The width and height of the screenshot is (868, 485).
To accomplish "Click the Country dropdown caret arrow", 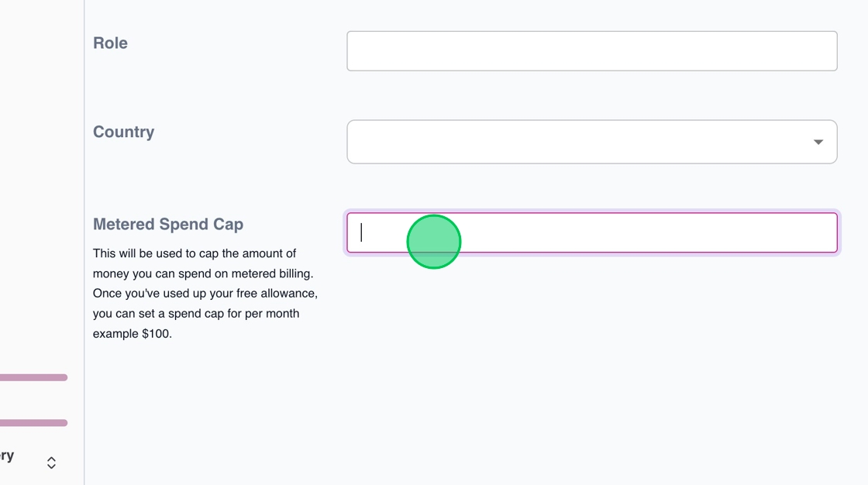I will (818, 142).
